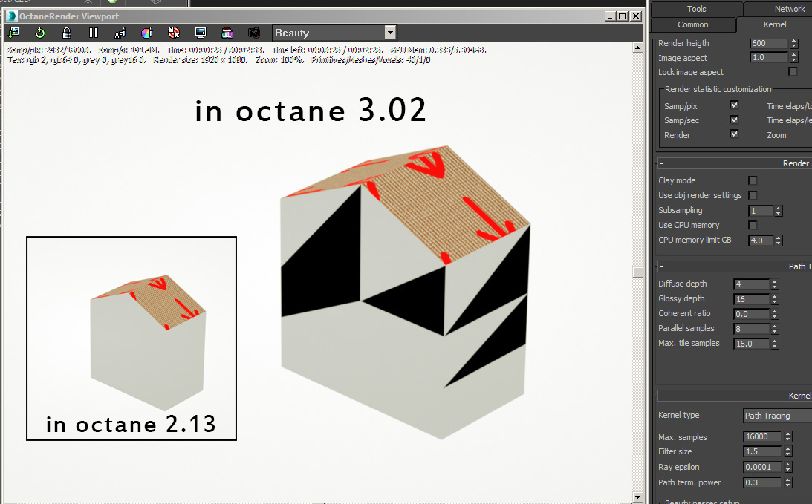This screenshot has width=812, height=504.
Task: Click the CPU memory limit spinner arrows
Action: tap(778, 240)
